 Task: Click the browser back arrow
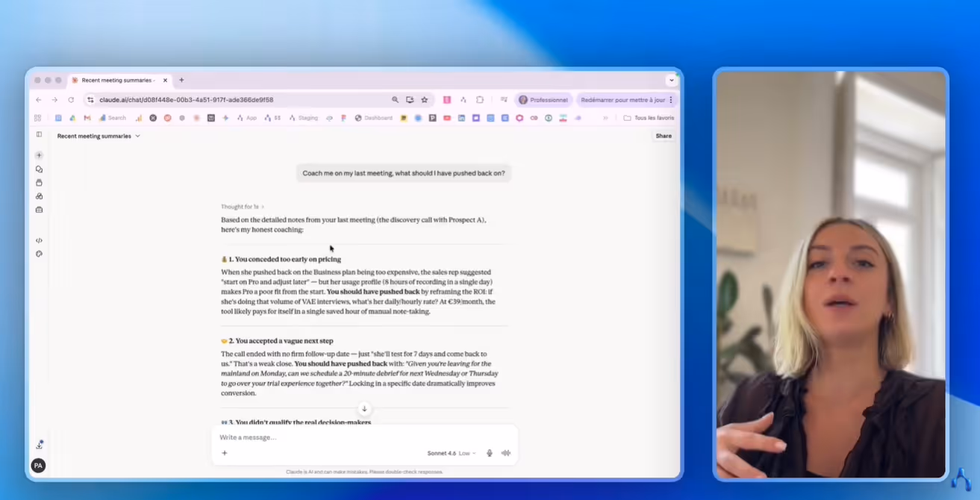39,99
